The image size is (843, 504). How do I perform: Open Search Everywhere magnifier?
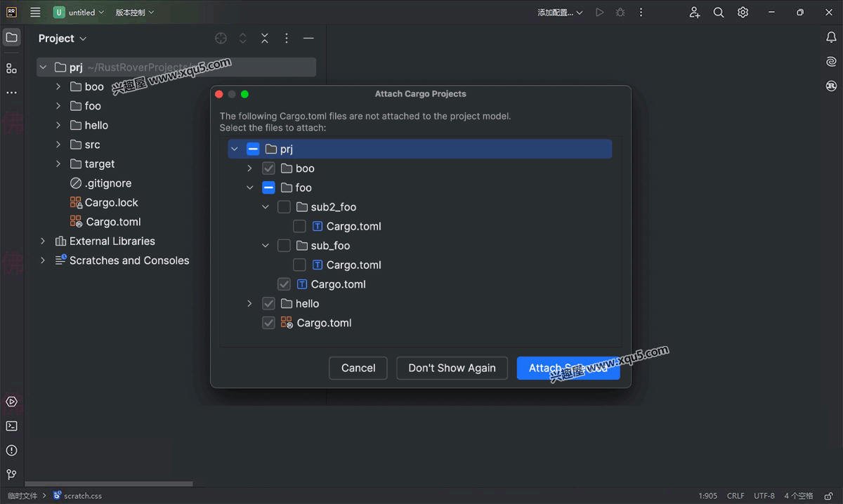point(719,12)
